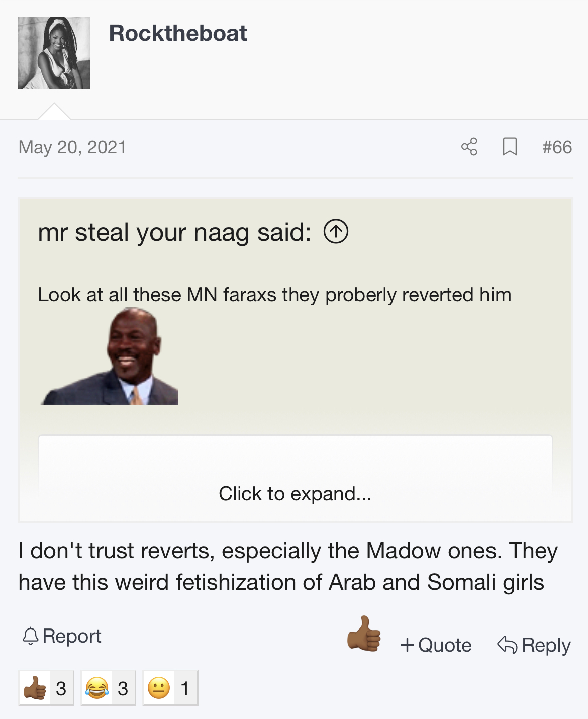Click the share post icon
This screenshot has height=719, width=588.
pos(469,147)
